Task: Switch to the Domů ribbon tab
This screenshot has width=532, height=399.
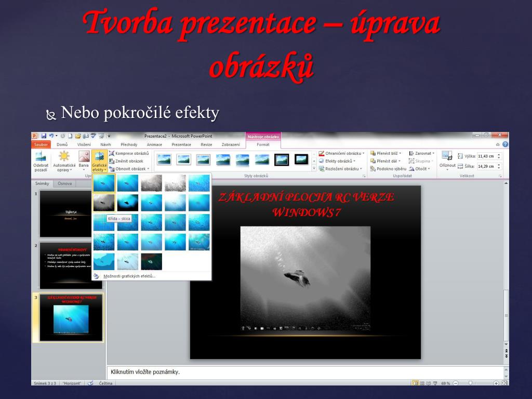Action: coord(62,144)
